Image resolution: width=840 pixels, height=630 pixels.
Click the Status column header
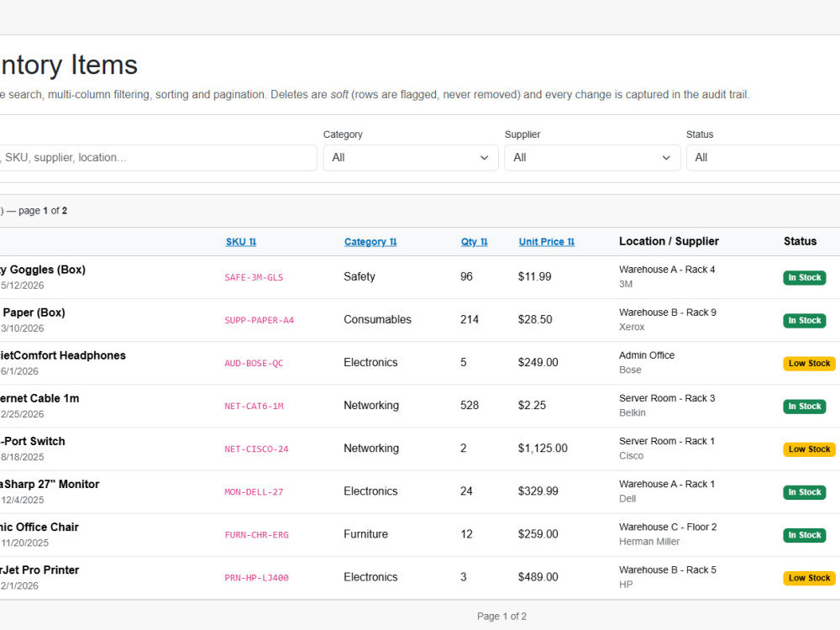(800, 241)
